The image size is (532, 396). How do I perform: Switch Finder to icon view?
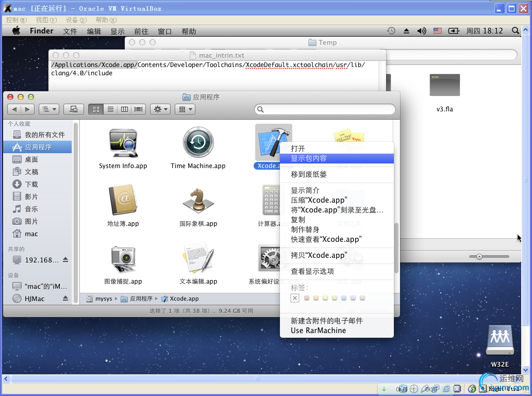point(96,109)
